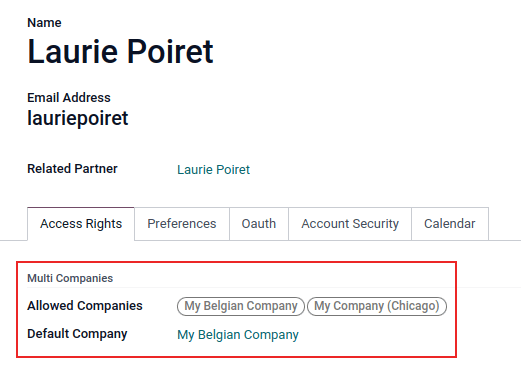The width and height of the screenshot is (521, 370).
Task: Click the Default Company field label
Action: coord(77,334)
